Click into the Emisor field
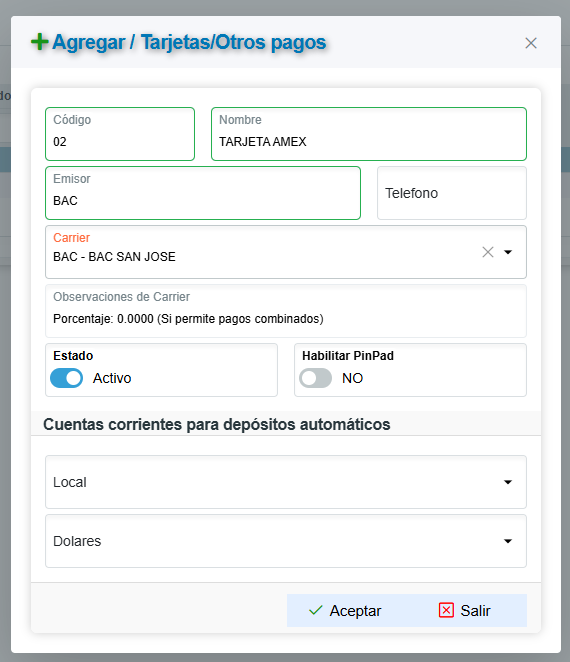570x662 pixels. (203, 193)
